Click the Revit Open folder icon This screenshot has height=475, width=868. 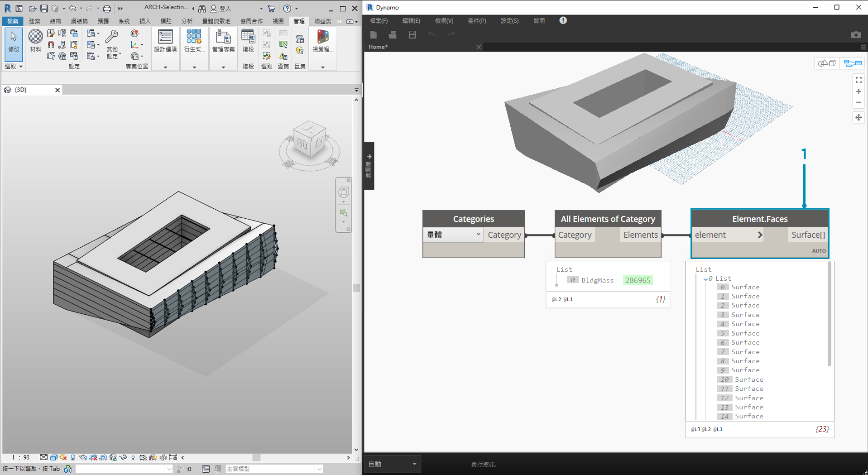coord(32,8)
